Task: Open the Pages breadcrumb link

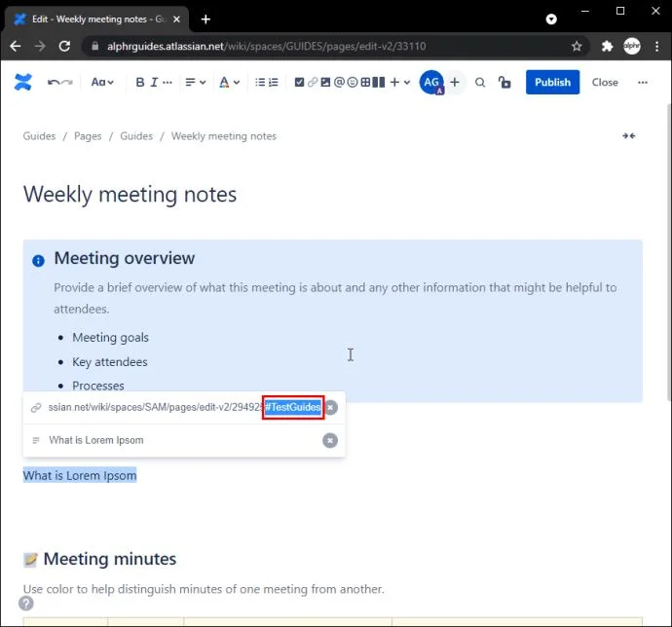Action: (x=88, y=136)
